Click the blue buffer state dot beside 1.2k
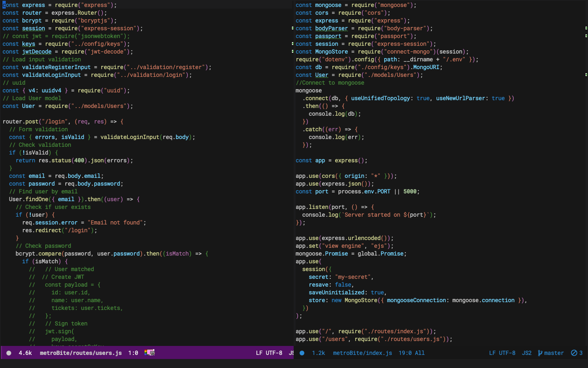This screenshot has width=588, height=368. click(302, 353)
